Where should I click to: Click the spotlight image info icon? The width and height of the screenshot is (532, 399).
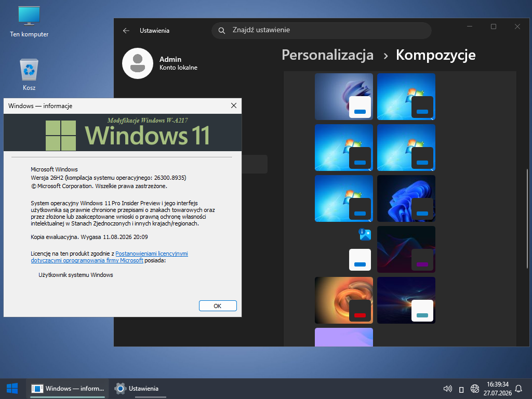[365, 234]
